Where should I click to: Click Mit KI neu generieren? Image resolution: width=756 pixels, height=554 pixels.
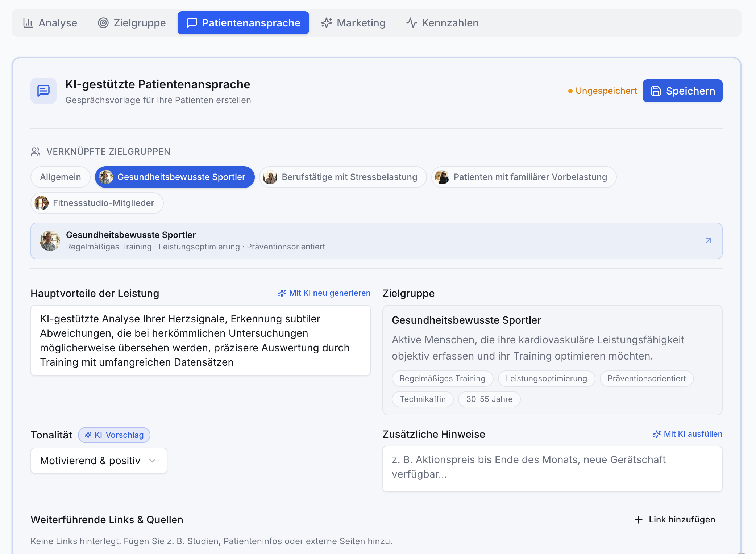pos(324,293)
